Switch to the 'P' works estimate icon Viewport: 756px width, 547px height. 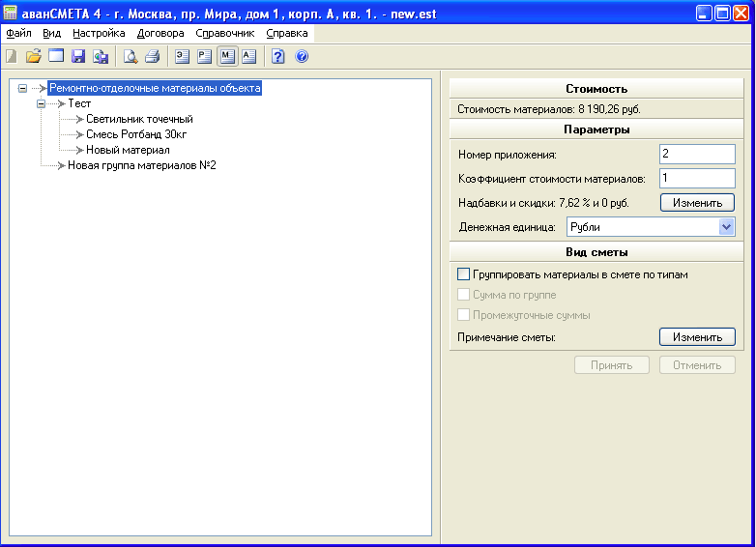click(x=204, y=56)
